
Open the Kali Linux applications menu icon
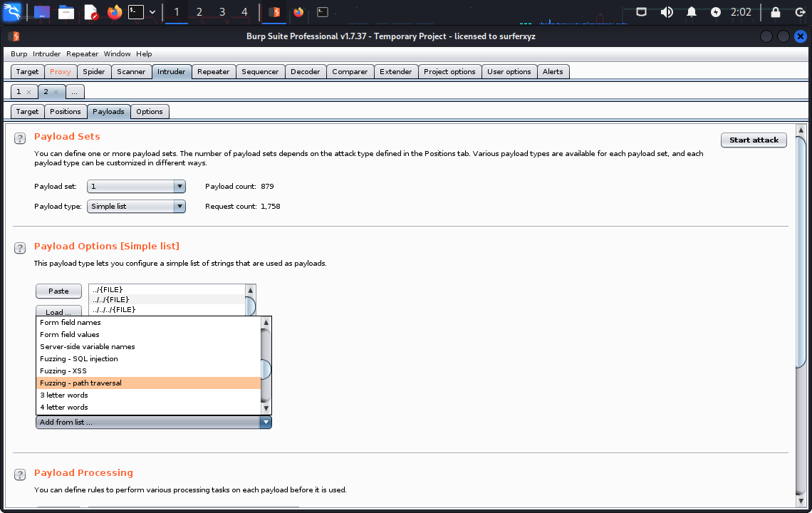(12, 11)
